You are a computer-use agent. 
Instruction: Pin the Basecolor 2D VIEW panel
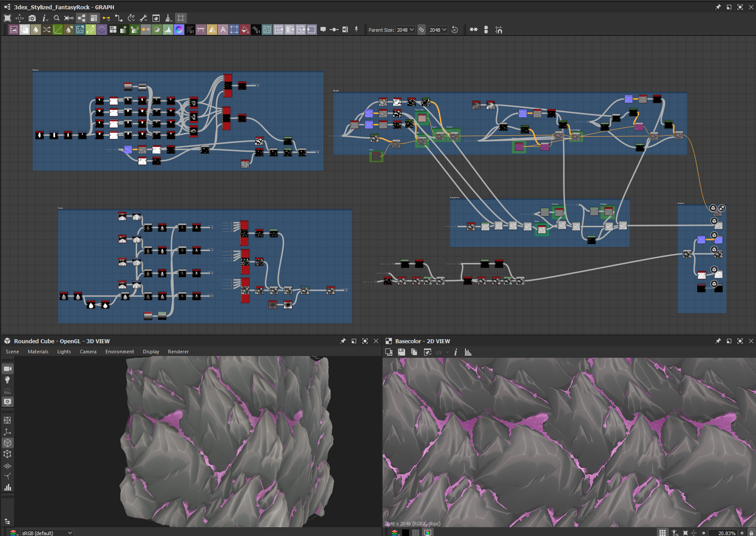[x=718, y=341]
